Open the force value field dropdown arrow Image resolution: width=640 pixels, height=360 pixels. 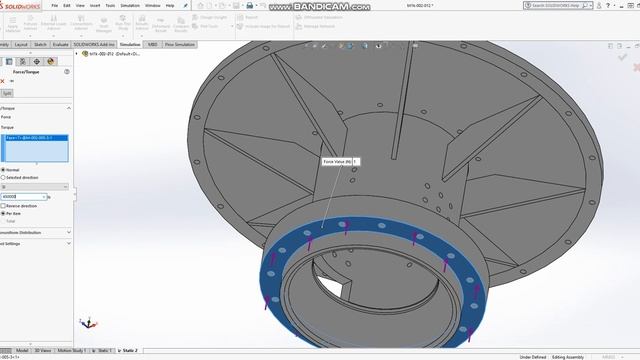pyautogui.click(x=44, y=197)
